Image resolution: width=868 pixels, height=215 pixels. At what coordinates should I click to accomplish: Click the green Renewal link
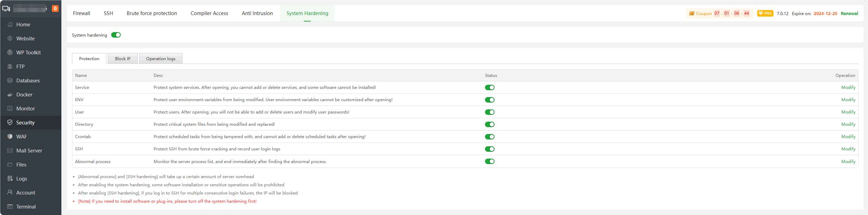pos(849,14)
